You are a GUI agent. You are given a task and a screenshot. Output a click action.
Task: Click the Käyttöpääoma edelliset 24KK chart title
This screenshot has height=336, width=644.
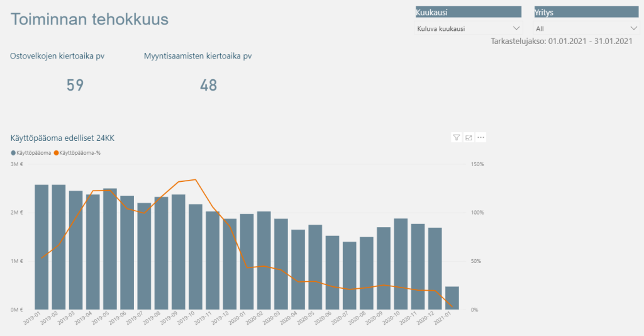click(x=62, y=138)
